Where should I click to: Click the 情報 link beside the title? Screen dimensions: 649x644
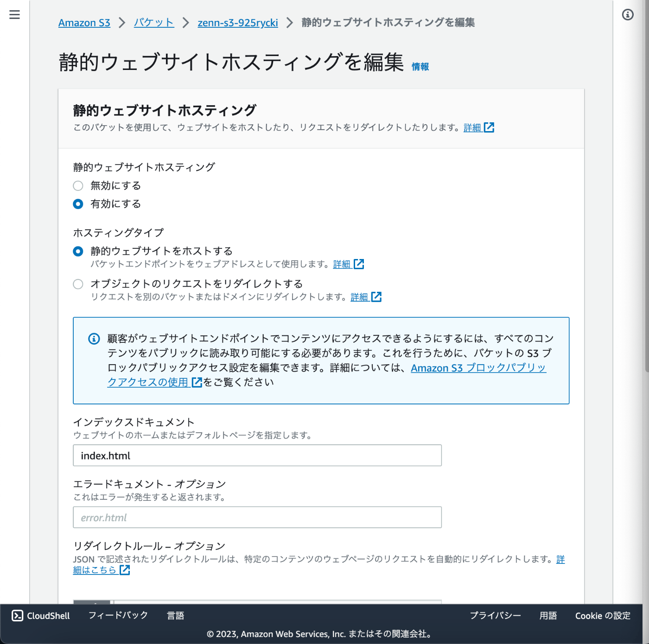pyautogui.click(x=420, y=67)
